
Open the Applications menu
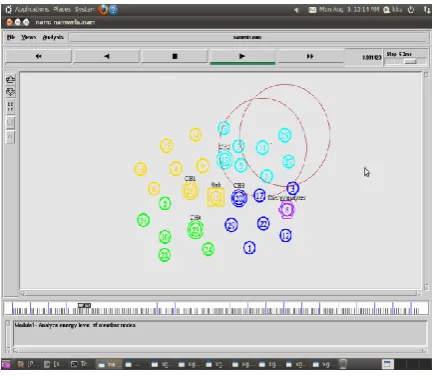coord(32,10)
